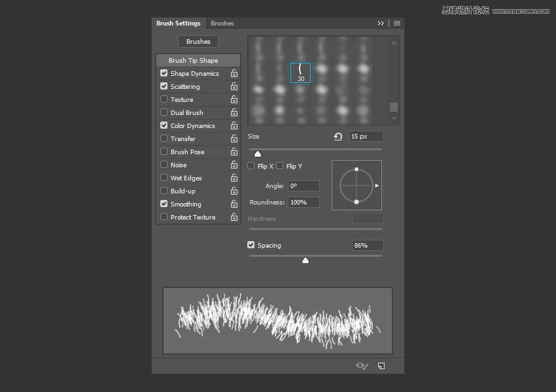
Task: Click bottom roundness handle on the circle widget
Action: [356, 202]
